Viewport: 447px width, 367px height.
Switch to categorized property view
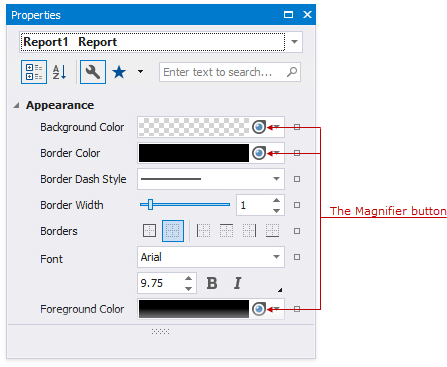(x=34, y=72)
